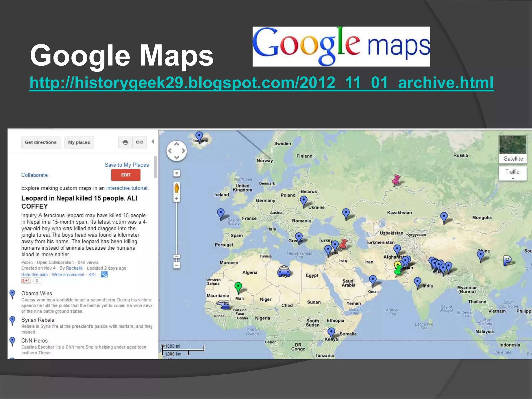Click the pink pushpin in Russia

click(396, 180)
